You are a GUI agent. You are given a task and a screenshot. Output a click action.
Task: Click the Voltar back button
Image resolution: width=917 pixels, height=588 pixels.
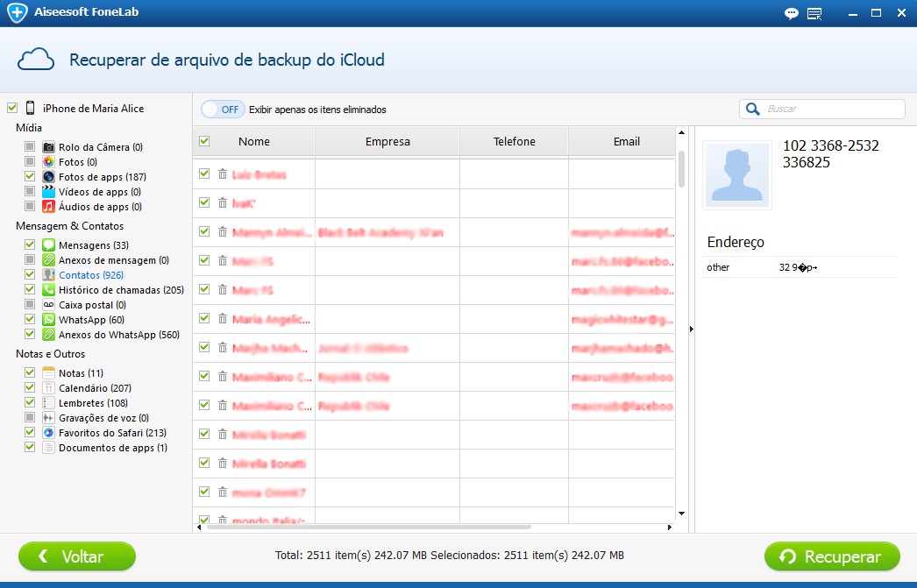[x=76, y=556]
